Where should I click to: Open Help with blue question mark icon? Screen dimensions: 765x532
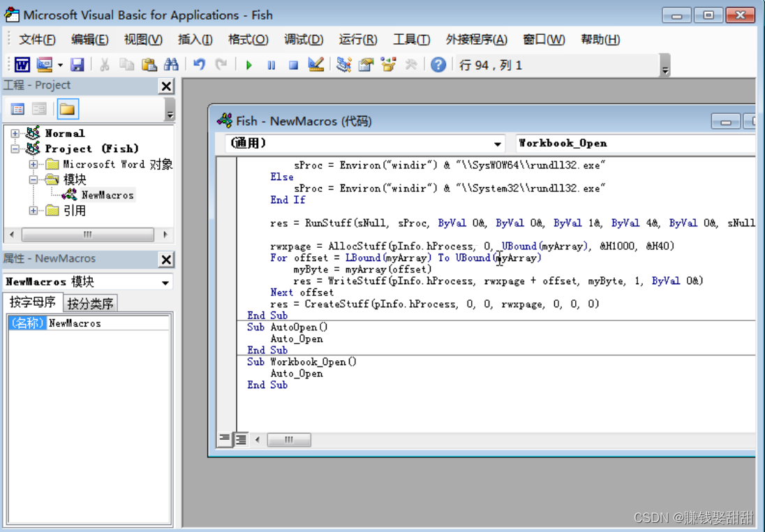[x=438, y=64]
